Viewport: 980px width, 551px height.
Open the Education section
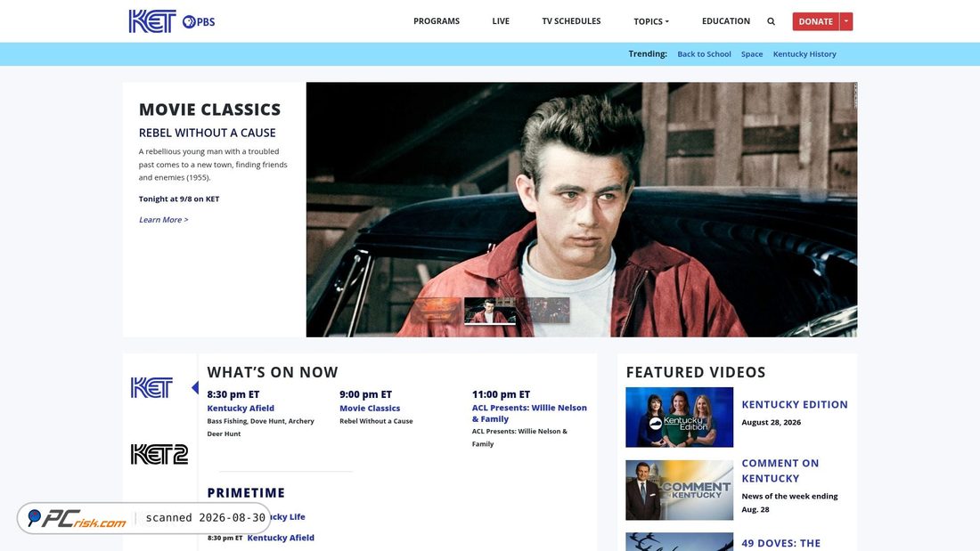tap(725, 21)
